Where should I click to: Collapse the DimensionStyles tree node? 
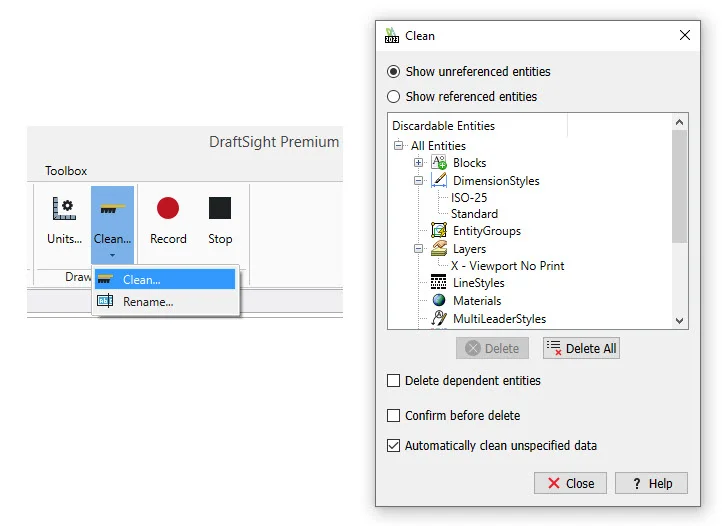click(x=418, y=181)
